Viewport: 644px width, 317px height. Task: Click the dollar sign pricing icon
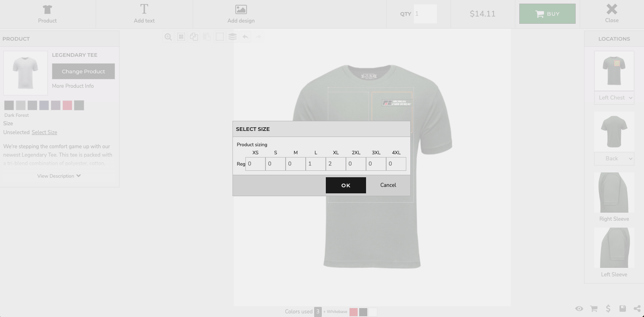608,309
